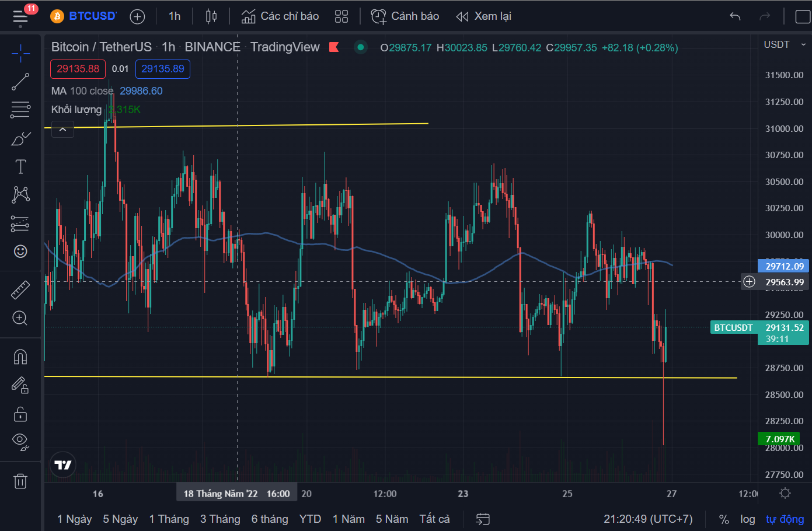This screenshot has width=812, height=531.
Task: Click volume label 7.097K on scale
Action: 779,439
